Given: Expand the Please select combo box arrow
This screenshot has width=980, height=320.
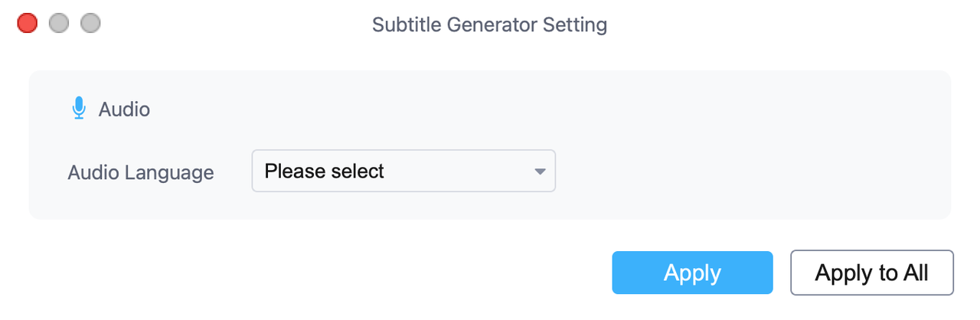Looking at the screenshot, I should [x=540, y=171].
